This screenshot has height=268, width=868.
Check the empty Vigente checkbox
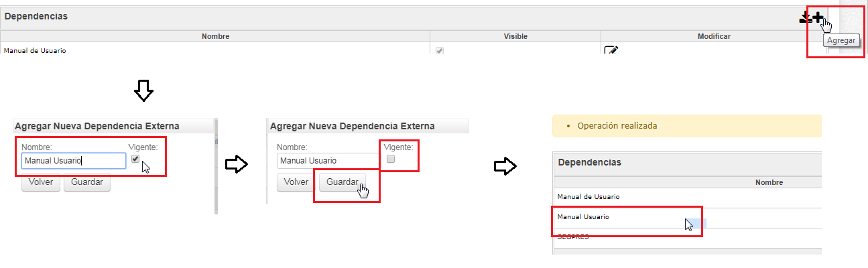point(391,159)
